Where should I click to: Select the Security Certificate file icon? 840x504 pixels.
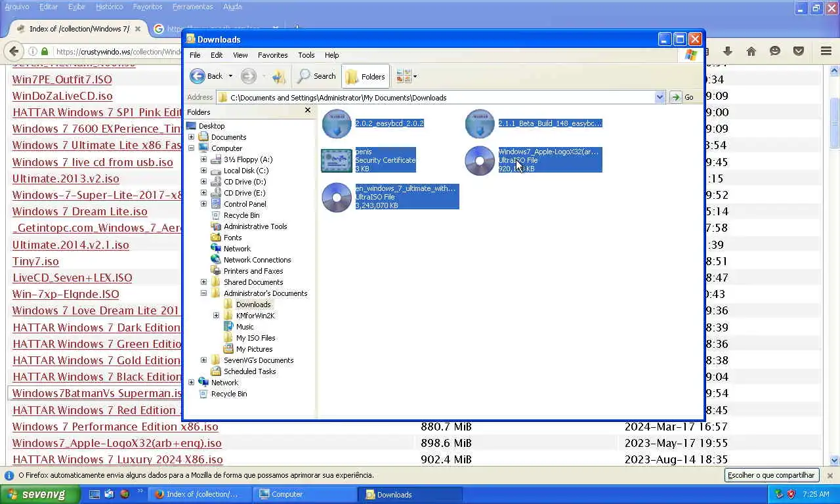point(337,160)
